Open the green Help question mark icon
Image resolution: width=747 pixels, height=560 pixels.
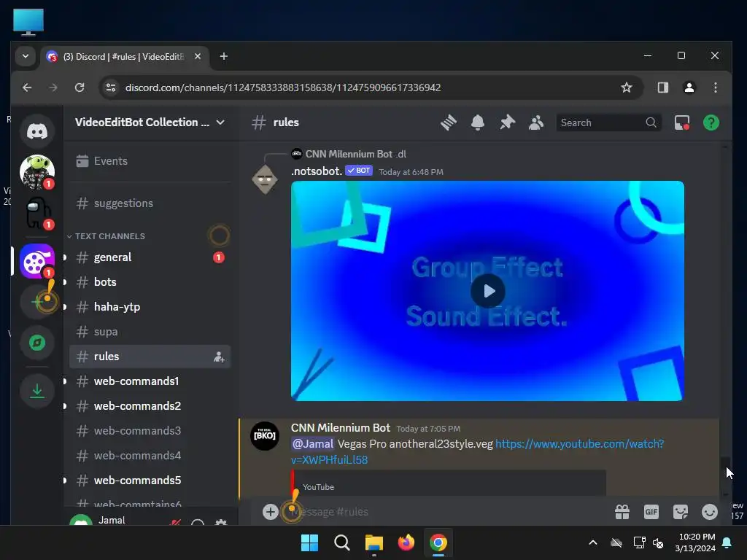pyautogui.click(x=711, y=122)
